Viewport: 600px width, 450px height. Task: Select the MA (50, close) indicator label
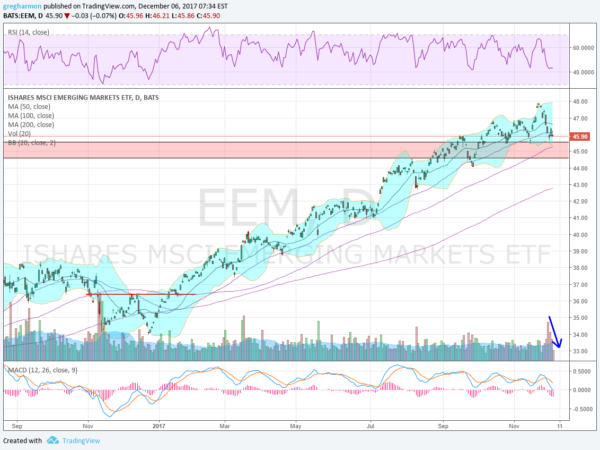tap(29, 107)
